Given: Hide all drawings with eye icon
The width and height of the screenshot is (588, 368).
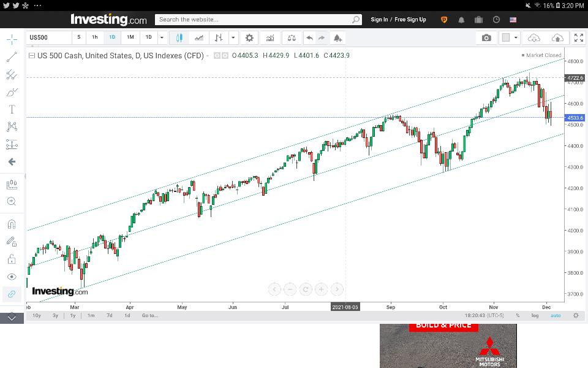Looking at the screenshot, I should pyautogui.click(x=12, y=277).
